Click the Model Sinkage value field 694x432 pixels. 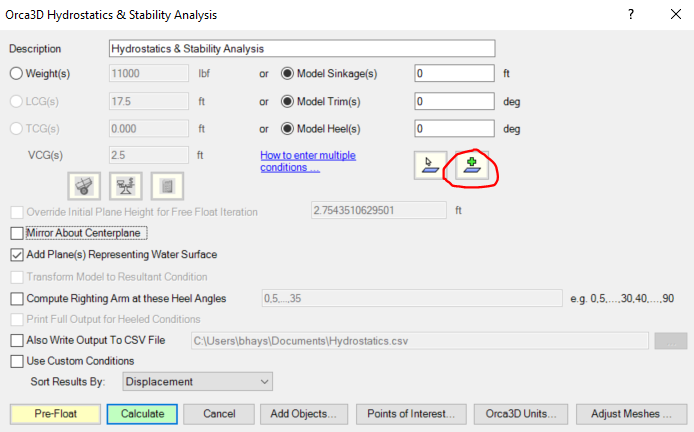click(455, 73)
